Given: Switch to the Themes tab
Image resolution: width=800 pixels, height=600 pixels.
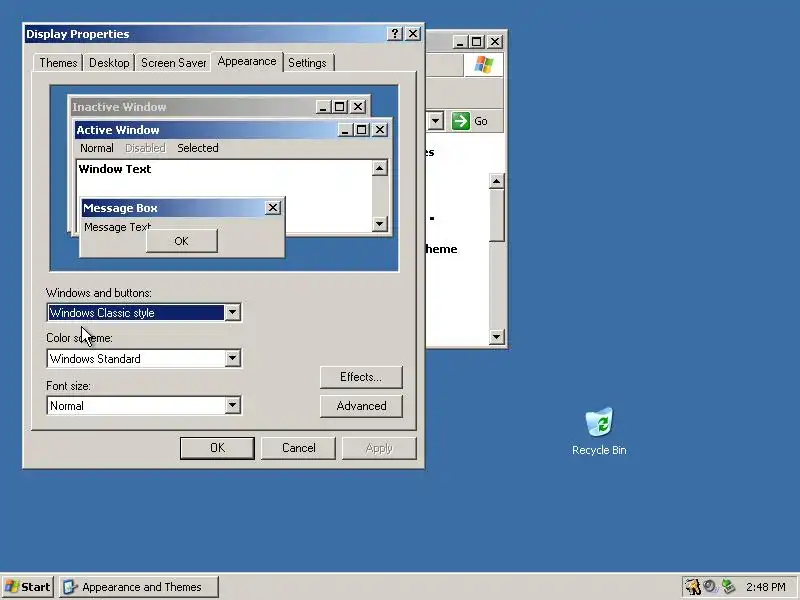Looking at the screenshot, I should (58, 63).
